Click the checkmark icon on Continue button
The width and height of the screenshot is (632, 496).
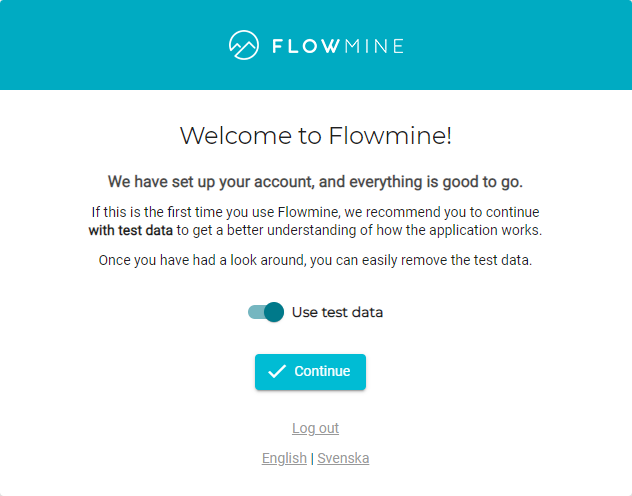277,371
